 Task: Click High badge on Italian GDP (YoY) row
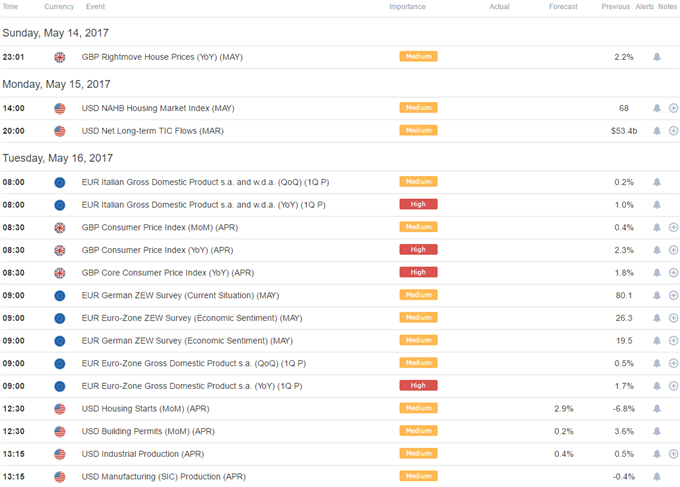click(418, 204)
